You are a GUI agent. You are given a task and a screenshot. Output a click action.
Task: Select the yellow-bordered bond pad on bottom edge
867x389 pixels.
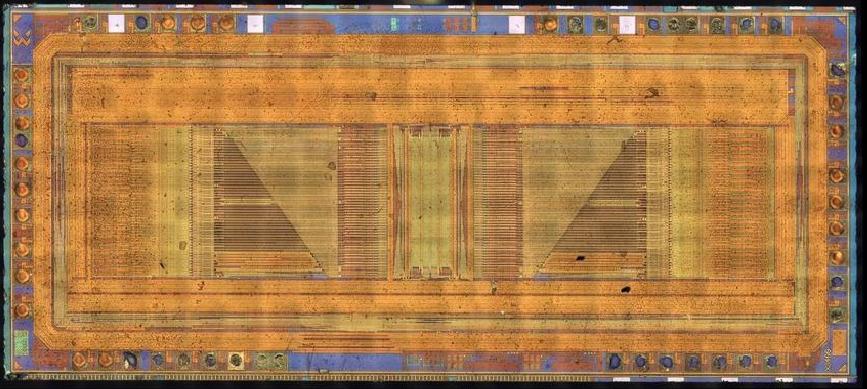tap(236, 360)
